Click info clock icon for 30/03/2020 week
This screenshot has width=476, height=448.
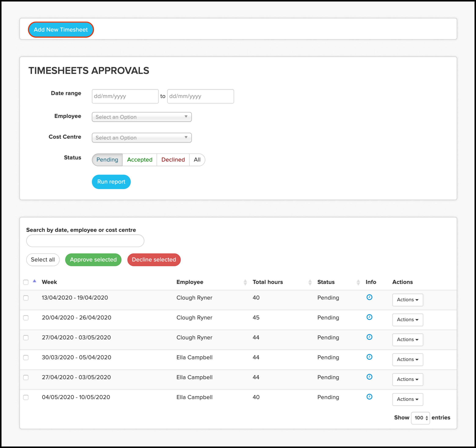pos(369,357)
